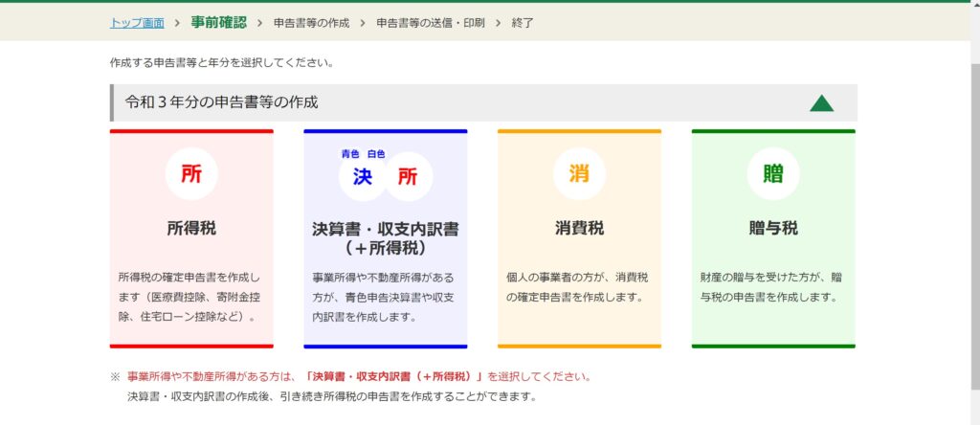The width and height of the screenshot is (980, 425).
Task: Click the 令和3年分の申告書等の作成 header text
Action: (x=221, y=102)
